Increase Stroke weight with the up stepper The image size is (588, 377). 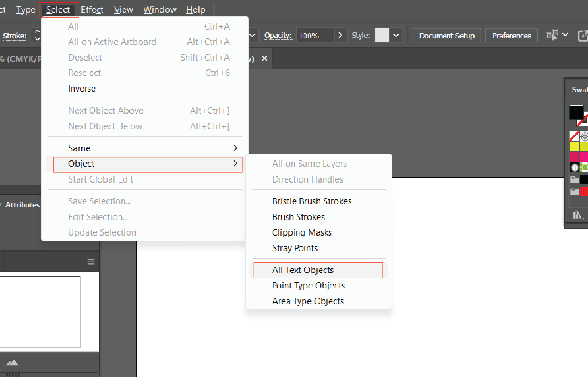(x=37, y=32)
